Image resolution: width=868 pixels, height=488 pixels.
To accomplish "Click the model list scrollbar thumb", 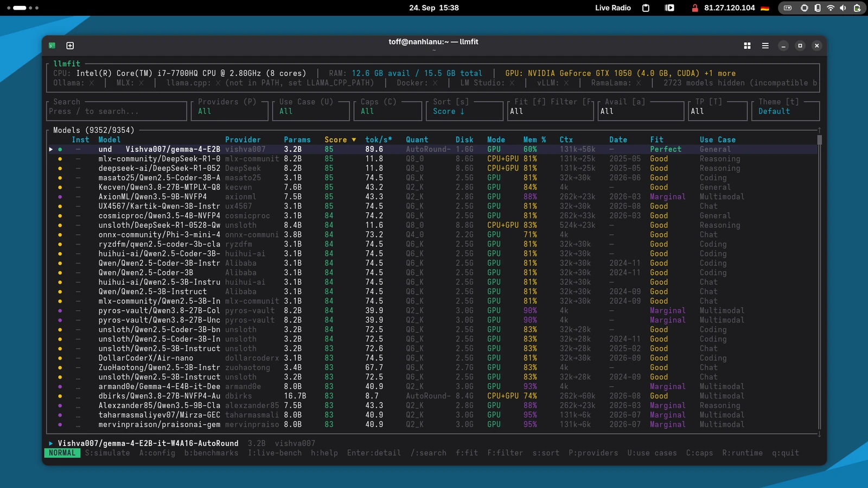I will 819,140.
